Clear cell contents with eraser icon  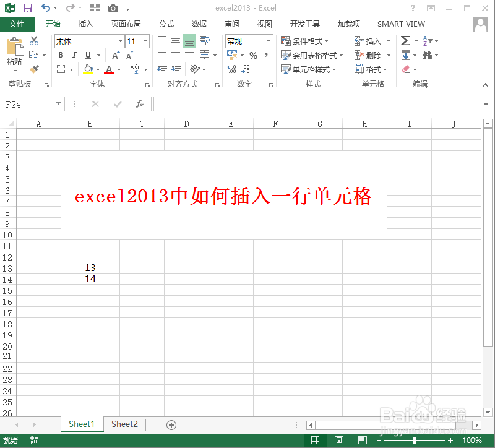pyautogui.click(x=406, y=69)
